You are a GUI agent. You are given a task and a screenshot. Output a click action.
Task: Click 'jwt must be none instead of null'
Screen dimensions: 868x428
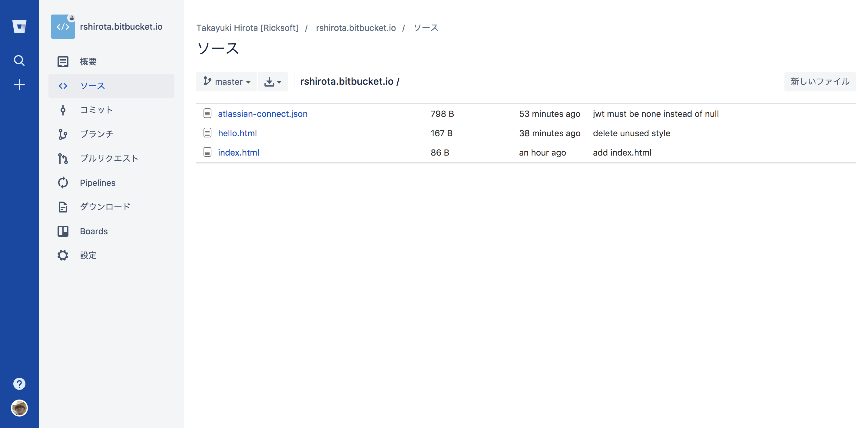(x=656, y=114)
